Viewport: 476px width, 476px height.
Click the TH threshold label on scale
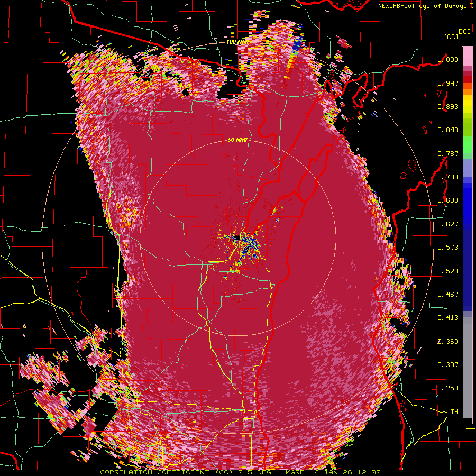click(454, 412)
